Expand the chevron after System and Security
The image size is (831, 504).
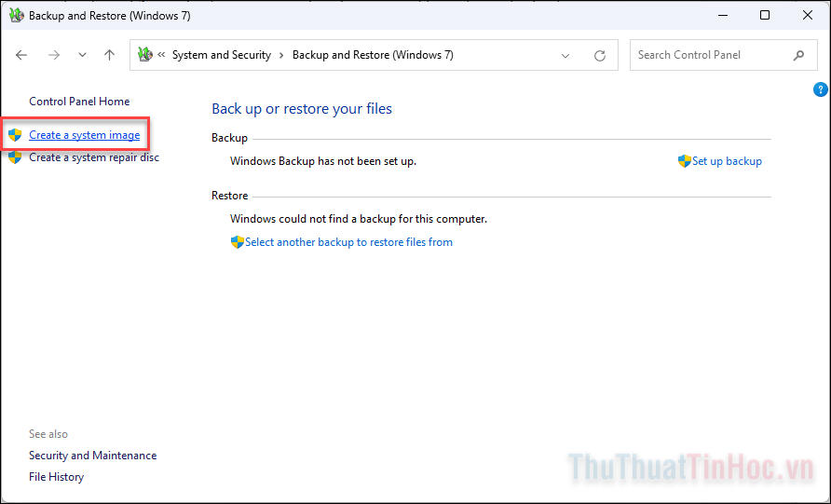tap(281, 55)
